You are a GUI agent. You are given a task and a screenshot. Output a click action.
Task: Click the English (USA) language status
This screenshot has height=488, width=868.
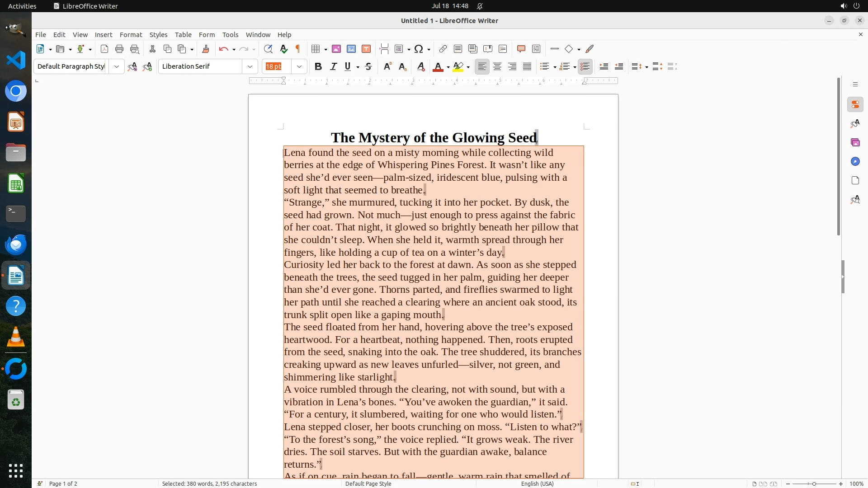(537, 483)
